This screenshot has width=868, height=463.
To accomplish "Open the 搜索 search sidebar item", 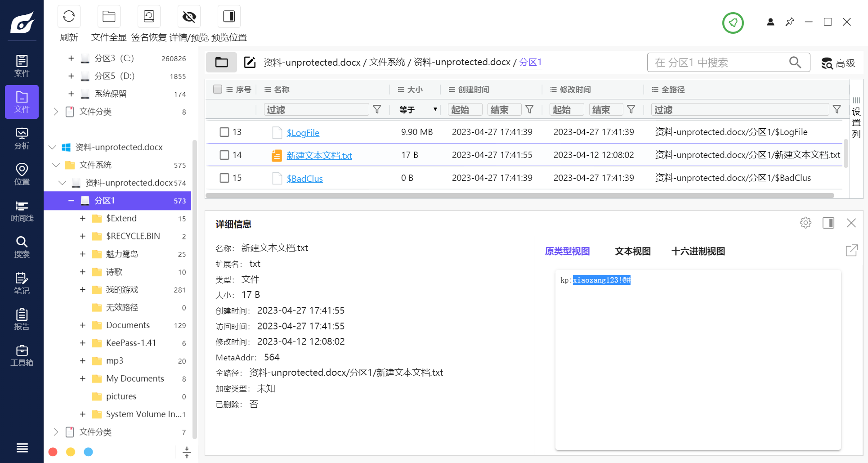I will [x=22, y=247].
